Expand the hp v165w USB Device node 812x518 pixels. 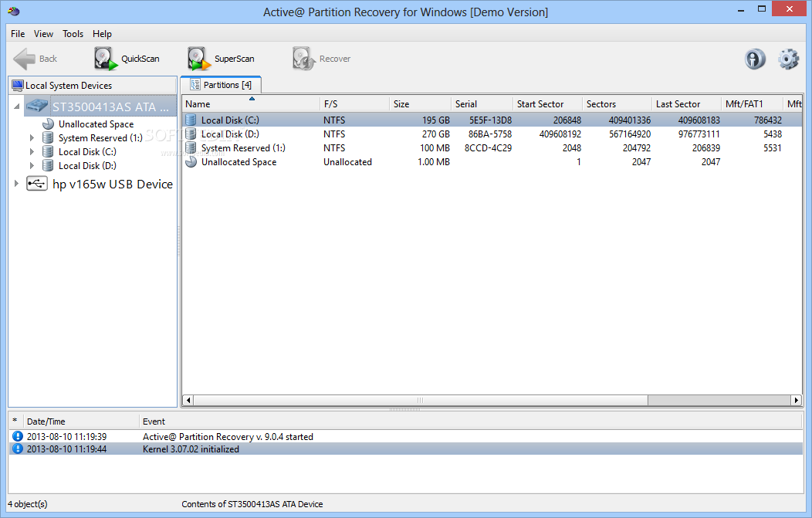pos(16,184)
